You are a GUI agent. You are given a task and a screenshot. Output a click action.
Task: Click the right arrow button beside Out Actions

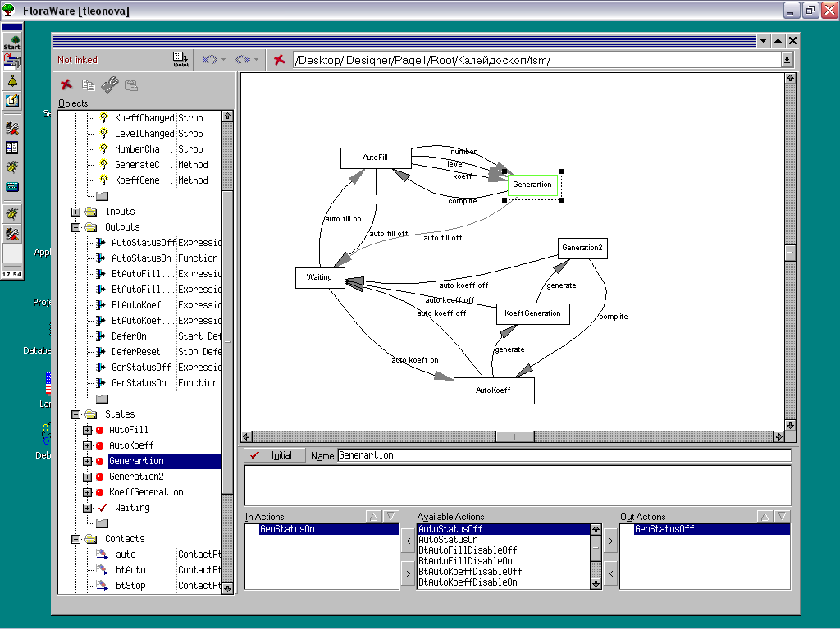609,541
